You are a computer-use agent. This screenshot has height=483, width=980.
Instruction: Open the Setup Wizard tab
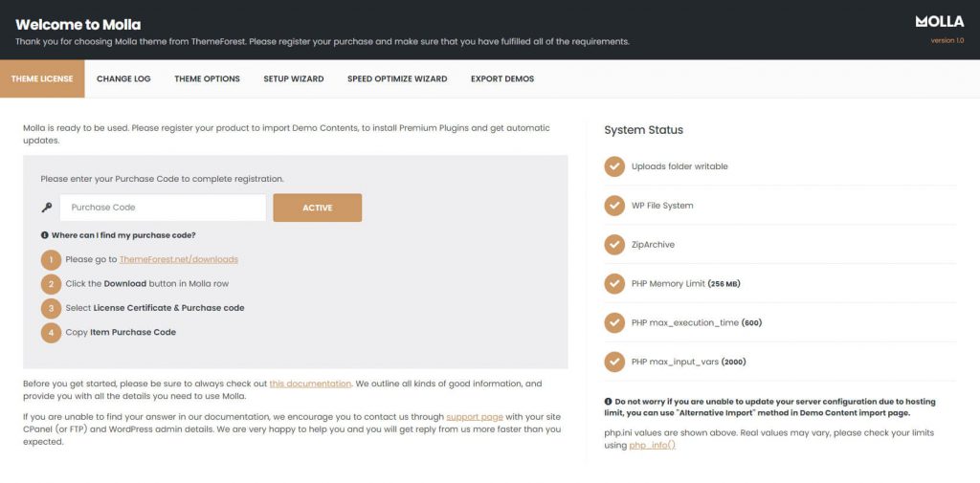coord(294,78)
